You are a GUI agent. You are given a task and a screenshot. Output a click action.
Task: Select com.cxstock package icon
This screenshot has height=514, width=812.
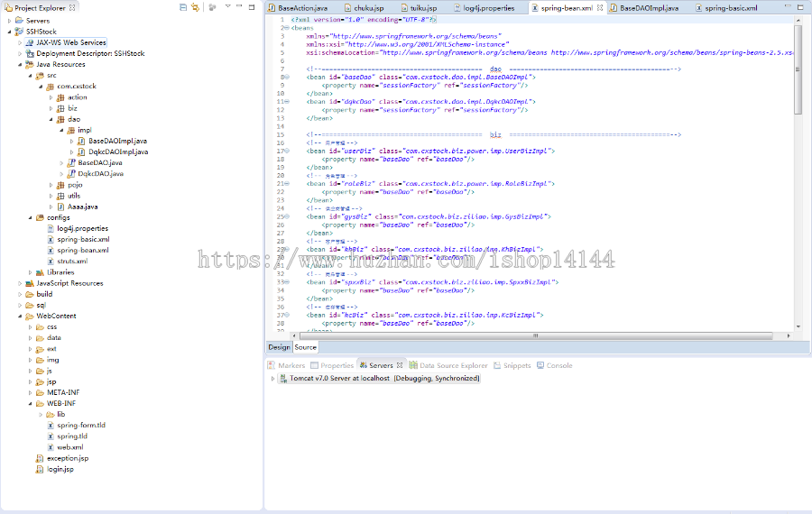tap(51, 87)
